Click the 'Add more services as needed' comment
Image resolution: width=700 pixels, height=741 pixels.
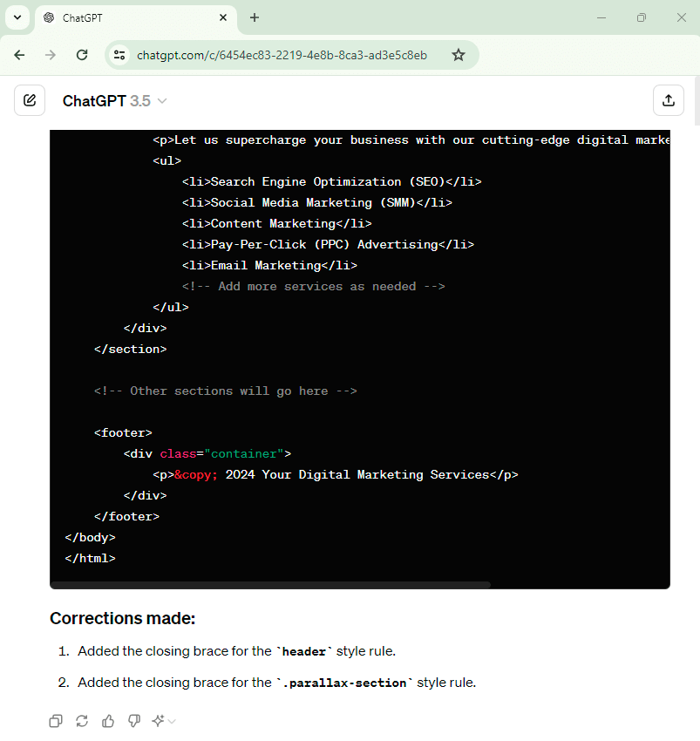coord(313,287)
